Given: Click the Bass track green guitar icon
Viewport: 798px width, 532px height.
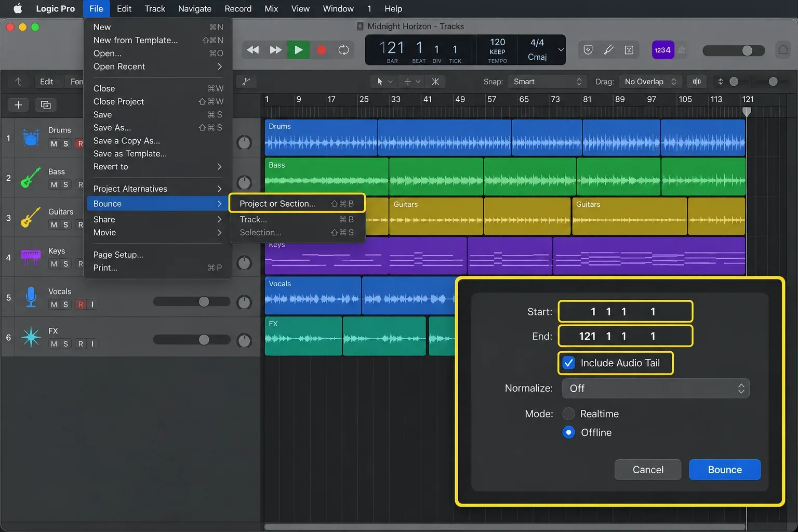Looking at the screenshot, I should (x=31, y=178).
